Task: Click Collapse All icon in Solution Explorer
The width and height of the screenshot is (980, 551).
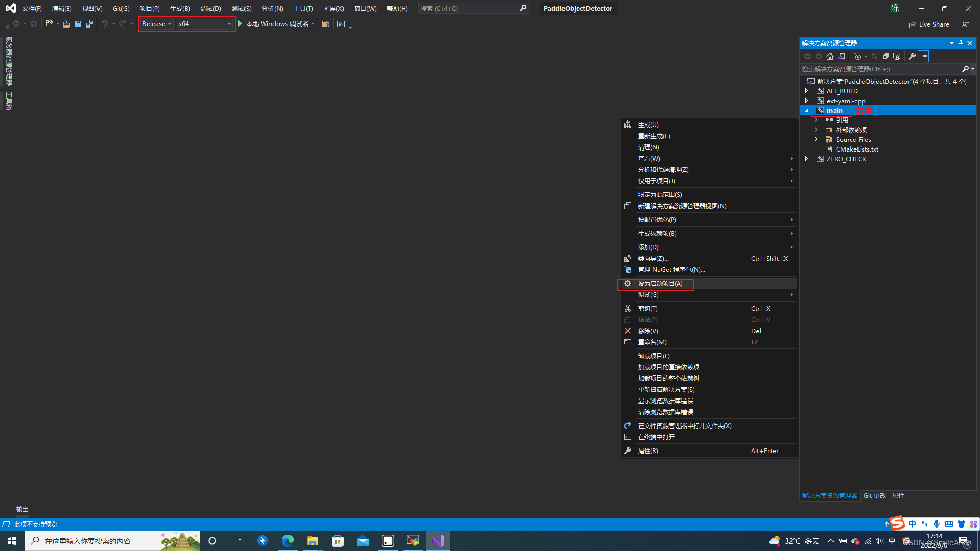Action: [x=886, y=56]
